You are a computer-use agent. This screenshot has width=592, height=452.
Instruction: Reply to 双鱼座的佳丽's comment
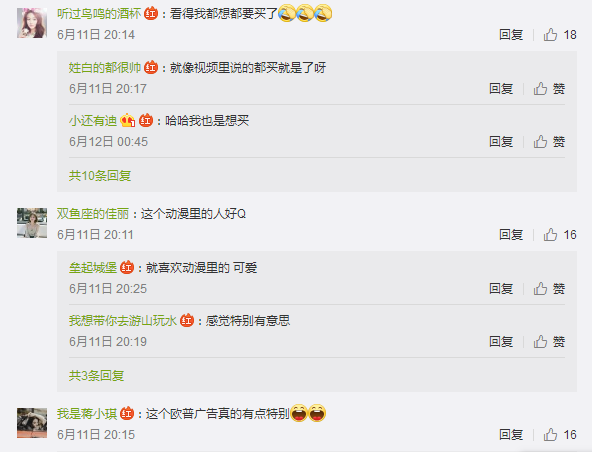click(x=511, y=235)
